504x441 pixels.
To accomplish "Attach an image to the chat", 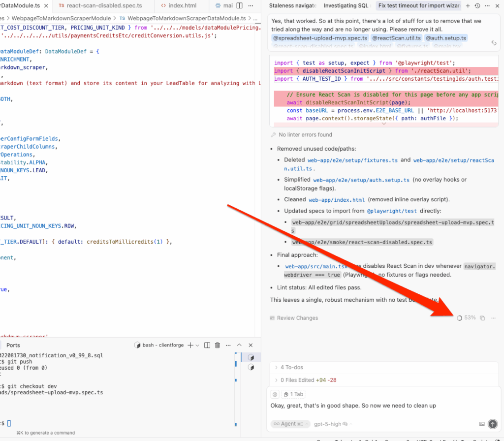I will tap(482, 424).
